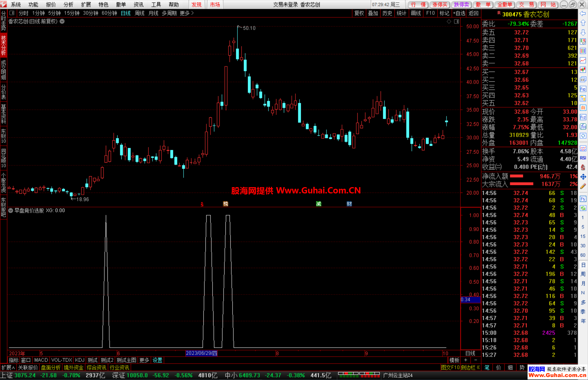Screen dimensions: 588x380
Task: Open dropdown next to 香农芯创 chart title
Action: [x=62, y=21]
